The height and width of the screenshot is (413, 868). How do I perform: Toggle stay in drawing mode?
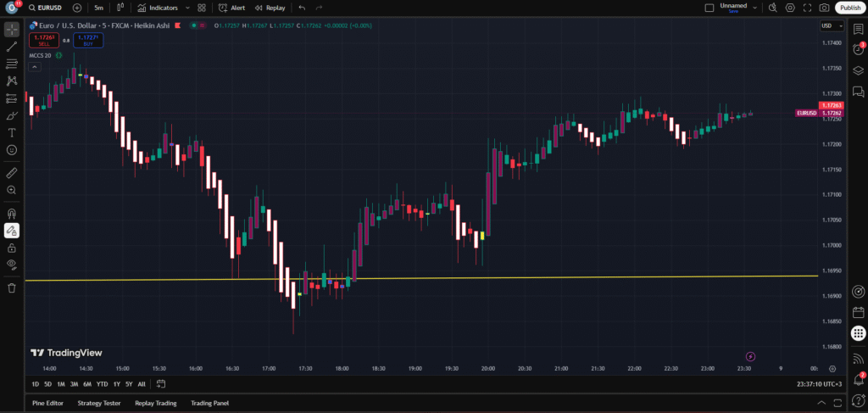(x=12, y=231)
